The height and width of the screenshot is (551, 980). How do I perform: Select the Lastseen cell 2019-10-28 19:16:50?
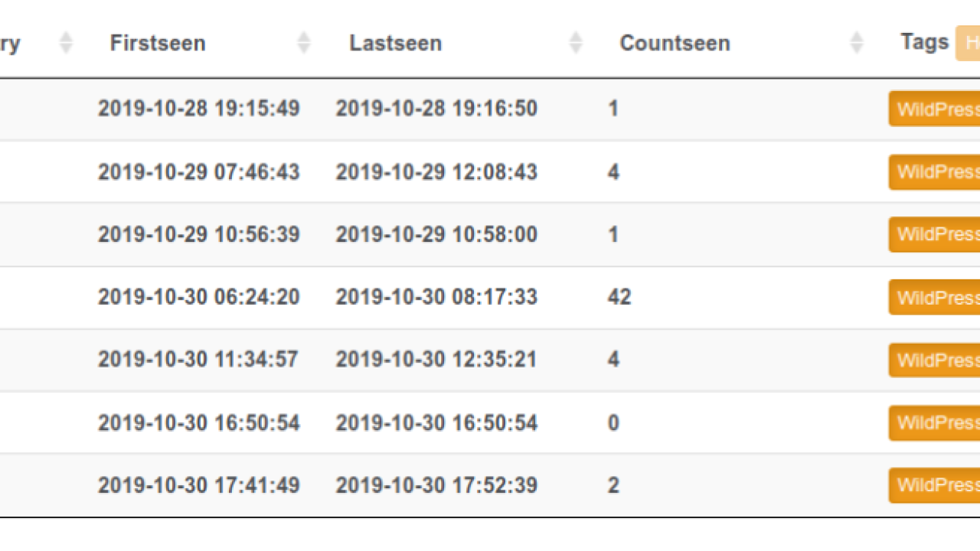(x=436, y=109)
